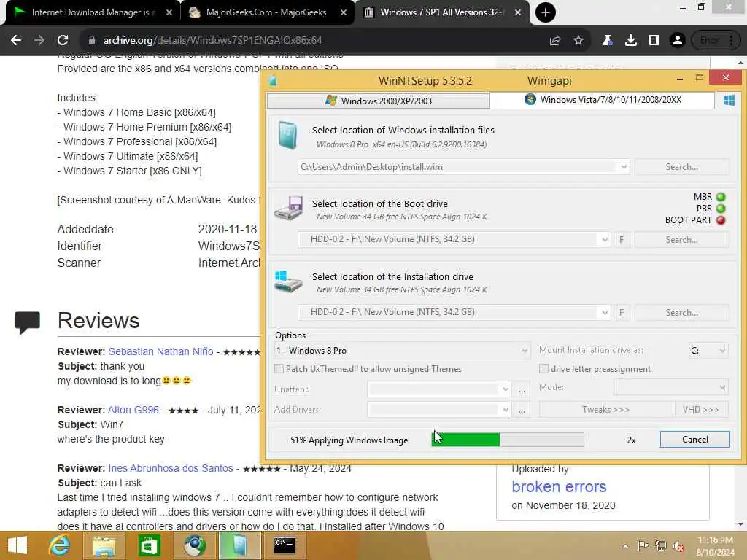Screen dimensions: 747x560
Task: Reload the archive.org page
Action: click(x=63, y=41)
